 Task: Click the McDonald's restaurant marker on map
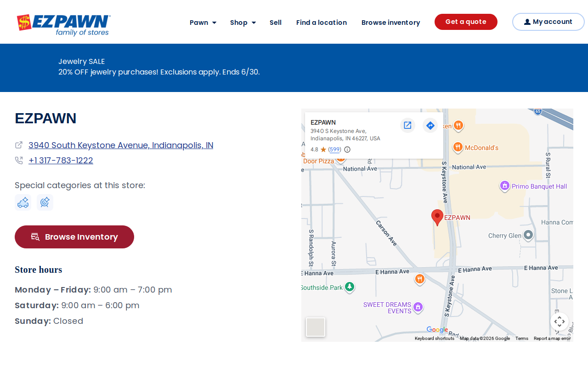[458, 148]
